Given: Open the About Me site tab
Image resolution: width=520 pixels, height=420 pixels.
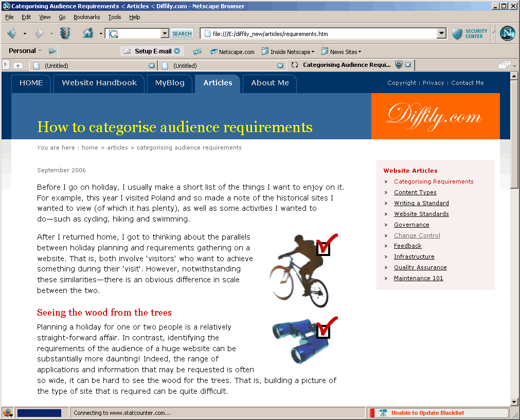Looking at the screenshot, I should tap(270, 83).
